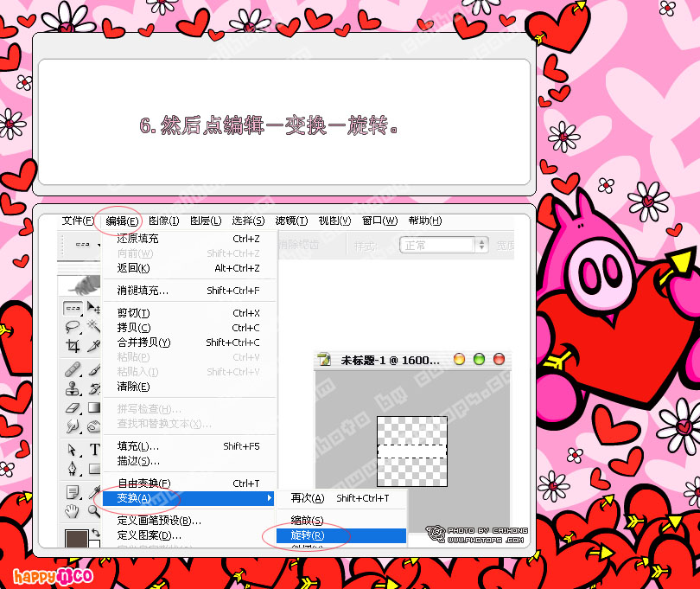
Task: Choose 自由变换(F) from the edit menu
Action: pyautogui.click(x=144, y=483)
